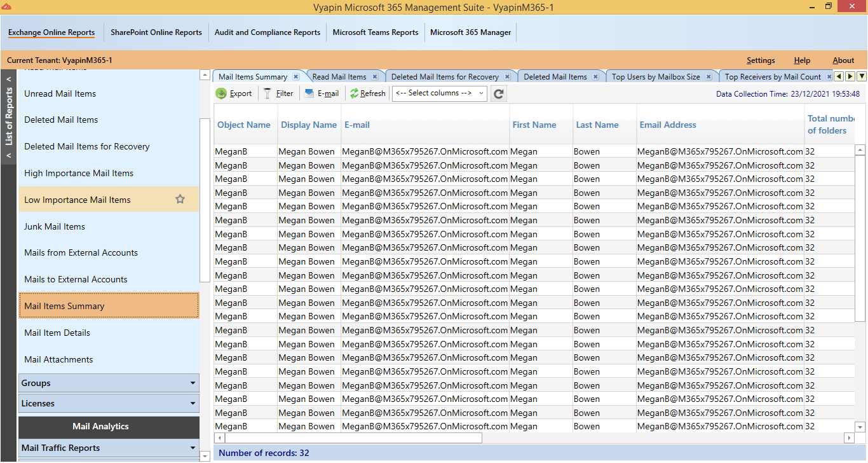Open Mail Attachments report

pos(109,359)
